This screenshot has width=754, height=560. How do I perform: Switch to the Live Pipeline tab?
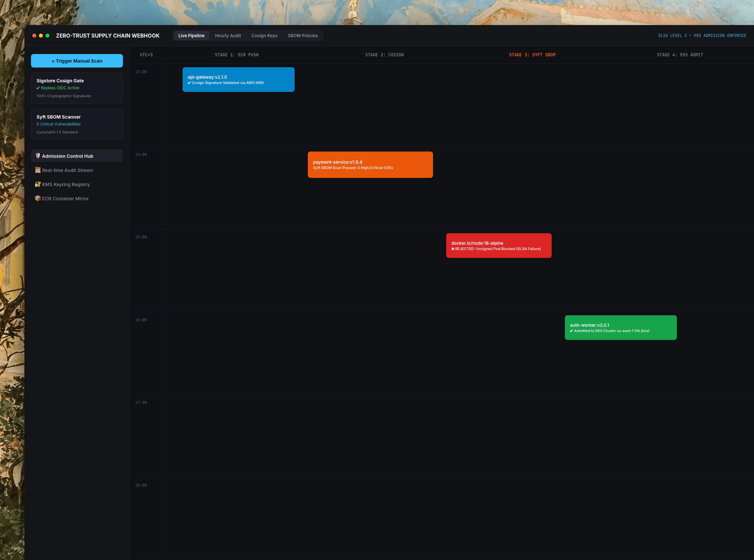tap(191, 36)
